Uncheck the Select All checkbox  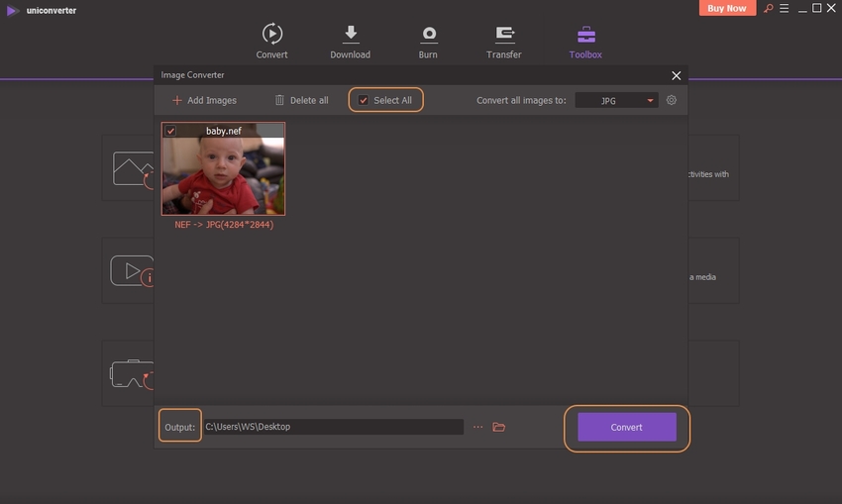click(x=364, y=100)
